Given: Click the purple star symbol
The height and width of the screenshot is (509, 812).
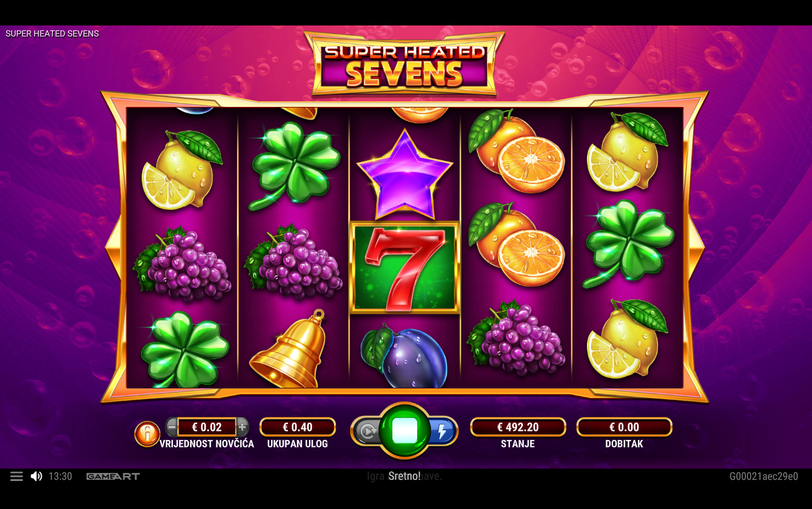Looking at the screenshot, I should [405, 174].
